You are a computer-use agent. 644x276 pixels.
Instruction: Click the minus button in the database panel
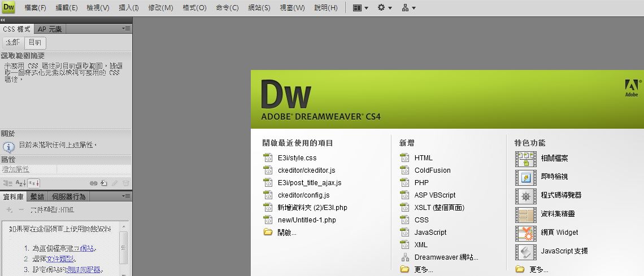pos(21,209)
